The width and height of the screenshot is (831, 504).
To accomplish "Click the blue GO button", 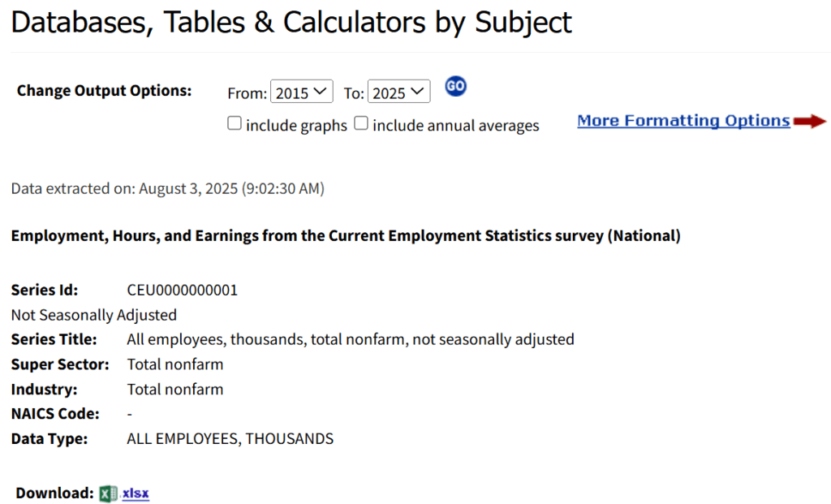I will pos(455,86).
